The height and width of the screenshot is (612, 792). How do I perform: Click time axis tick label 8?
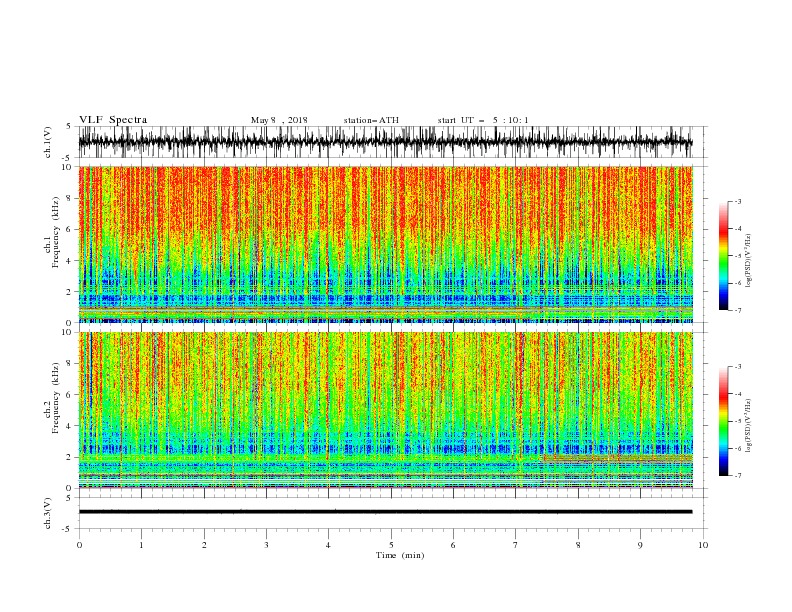tap(578, 545)
